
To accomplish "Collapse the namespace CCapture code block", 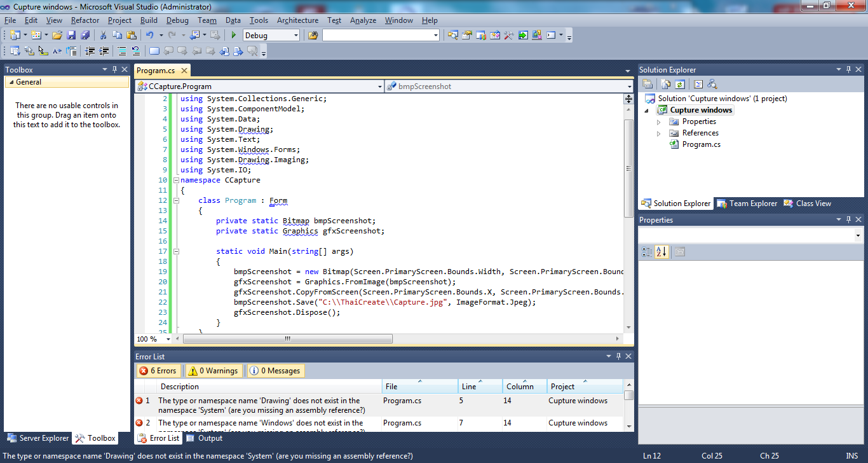I will 175,181.
